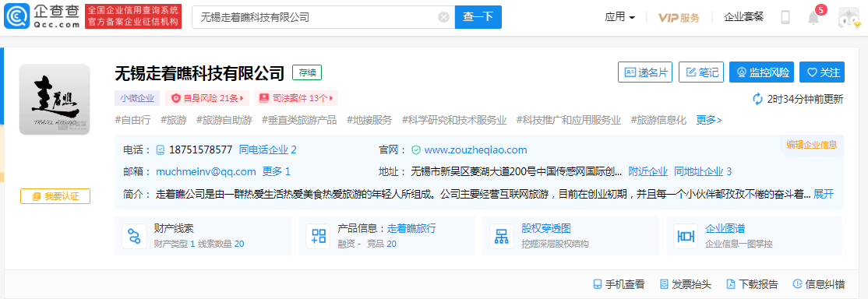Click the #垂直类旅游产品 tag
The width and height of the screenshot is (868, 299).
(299, 120)
